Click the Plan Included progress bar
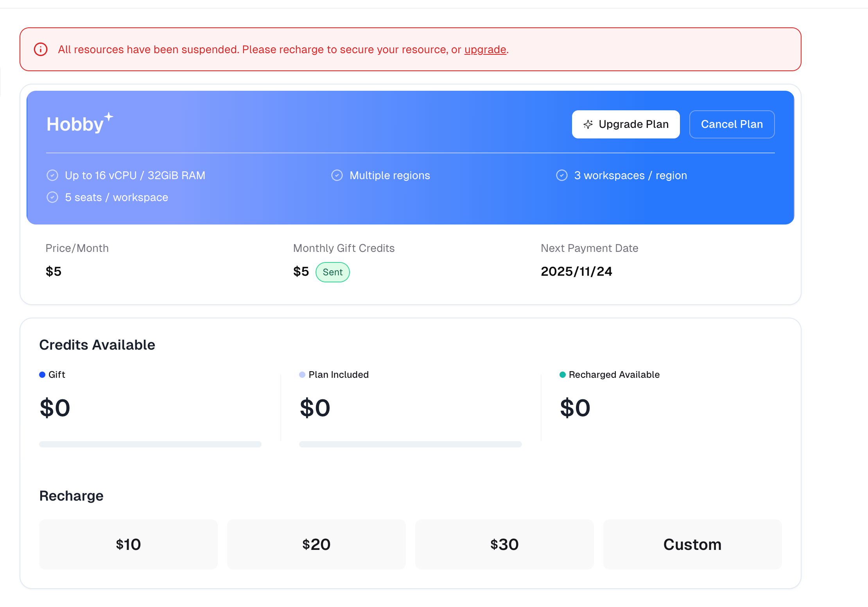Image resolution: width=868 pixels, height=607 pixels. [x=410, y=444]
